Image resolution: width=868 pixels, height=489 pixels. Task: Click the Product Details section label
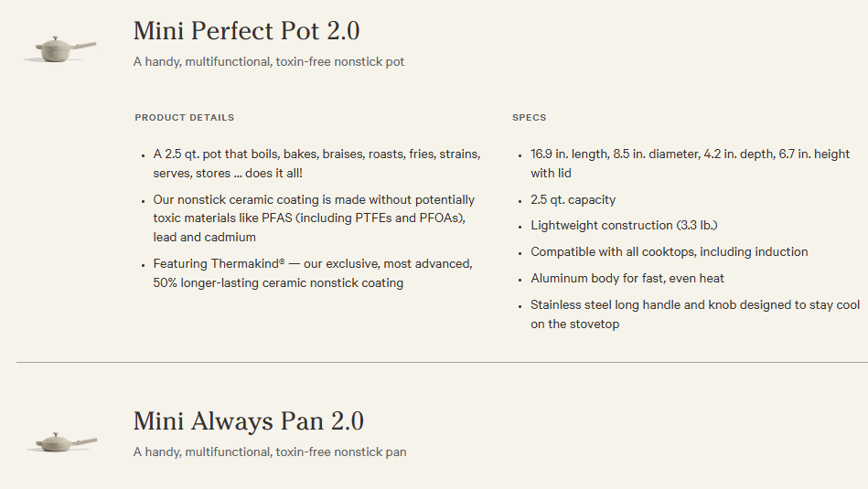point(185,118)
